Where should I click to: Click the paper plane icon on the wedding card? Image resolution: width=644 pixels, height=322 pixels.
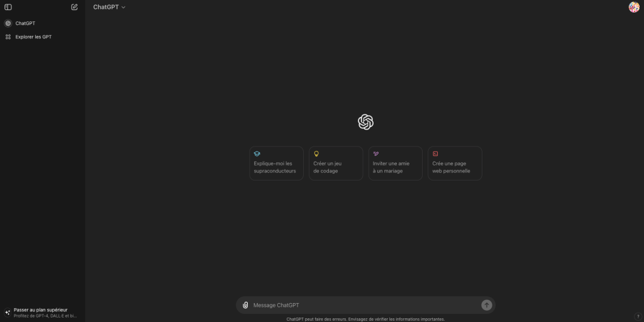(375, 153)
